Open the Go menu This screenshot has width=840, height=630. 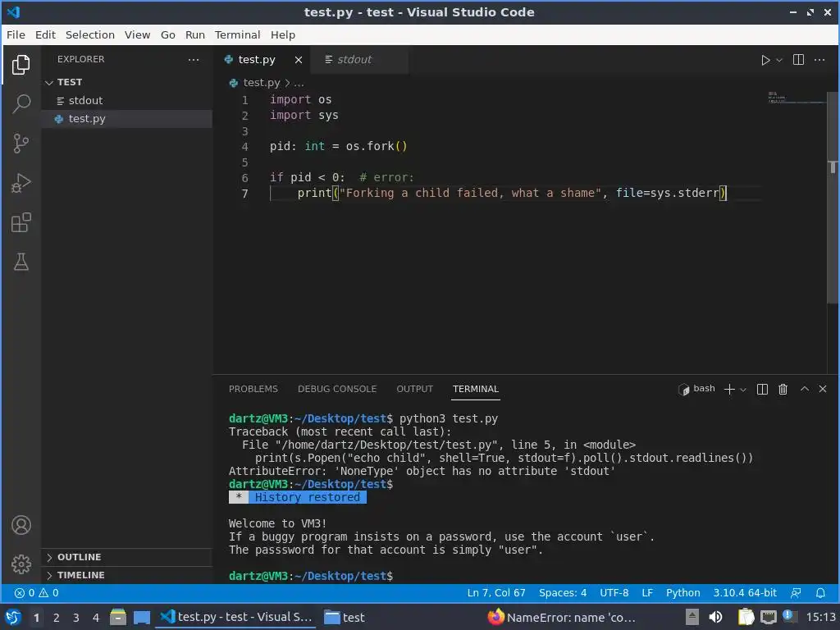tap(167, 34)
